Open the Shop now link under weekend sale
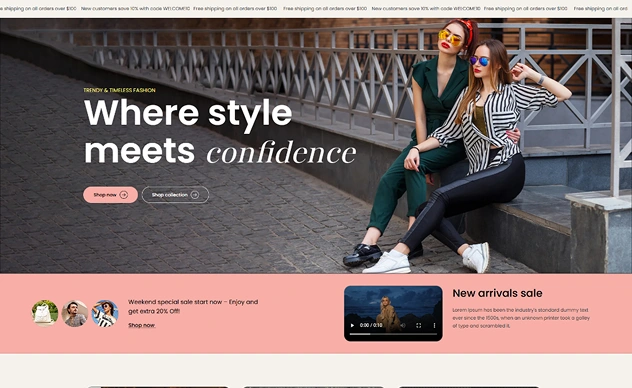The height and width of the screenshot is (388, 632). (x=141, y=325)
